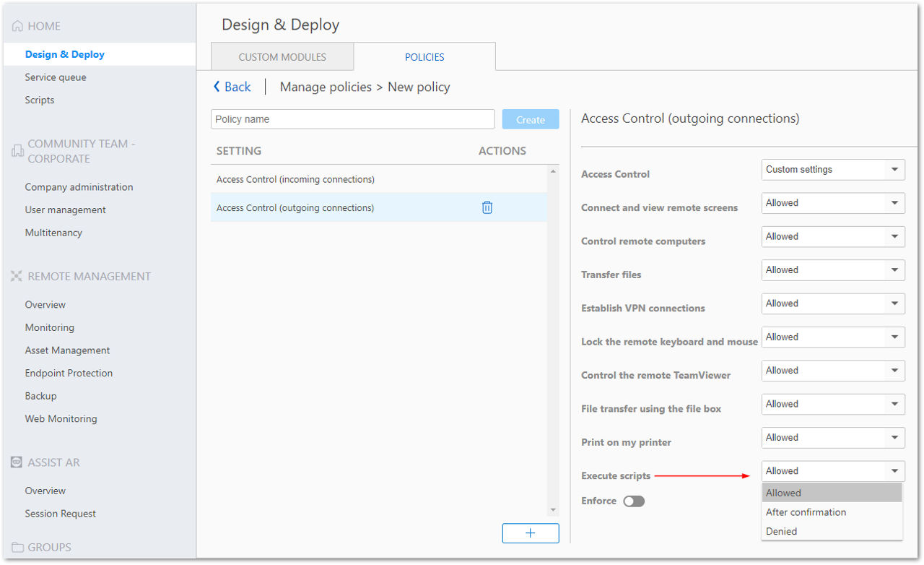Open Monitoring in sidebar
The width and height of the screenshot is (924, 565).
pyautogui.click(x=49, y=327)
